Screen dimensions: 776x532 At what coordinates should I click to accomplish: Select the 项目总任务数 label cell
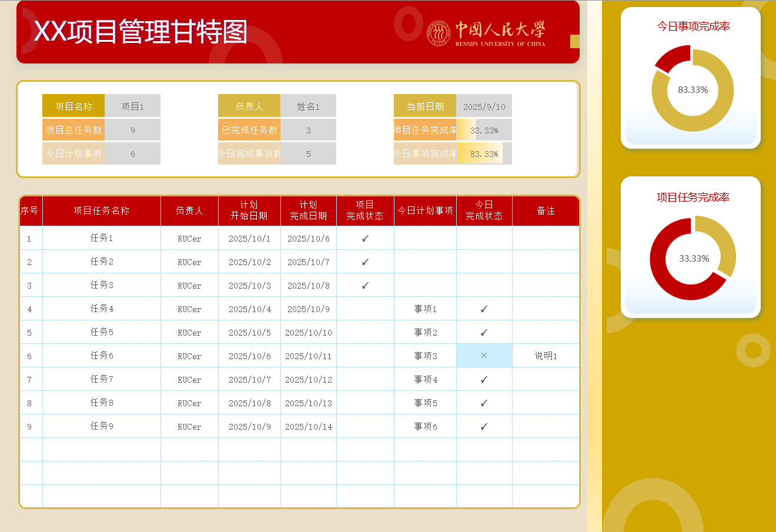point(73,130)
